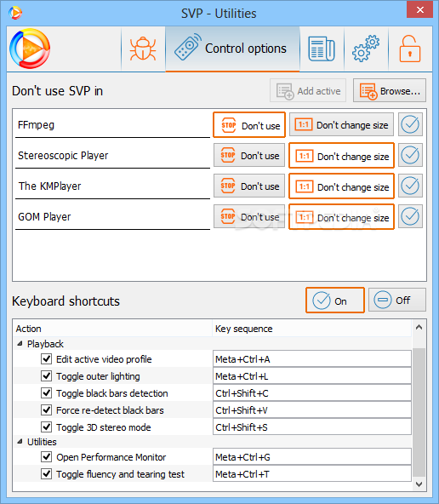Edit the Meta+Ctrl+G key sequence field
This screenshot has height=504, width=439.
pyautogui.click(x=312, y=456)
